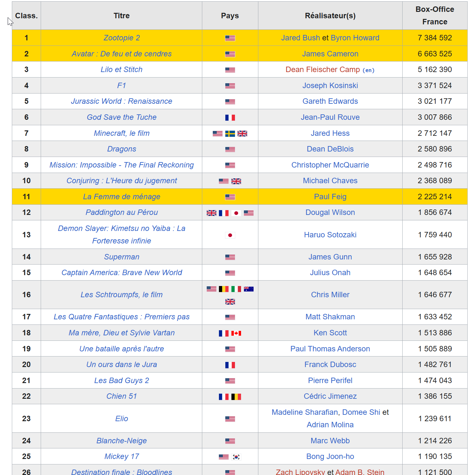
Task: Open Joseph Kosinski's page
Action: [330, 86]
